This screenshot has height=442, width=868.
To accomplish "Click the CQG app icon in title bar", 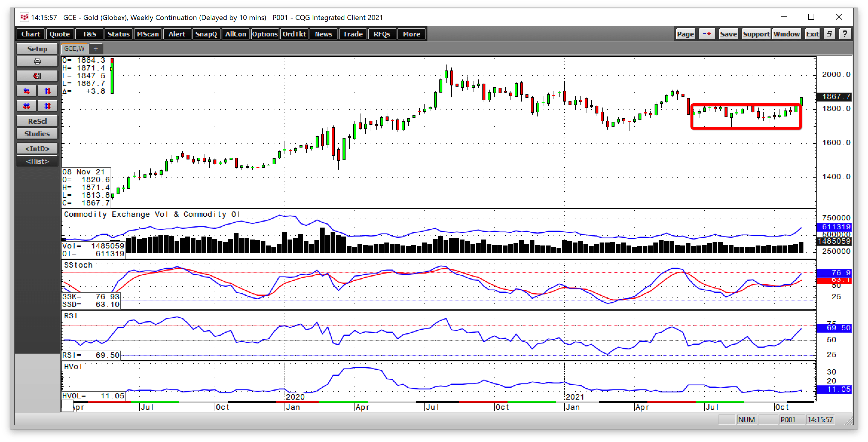I will 24,17.
